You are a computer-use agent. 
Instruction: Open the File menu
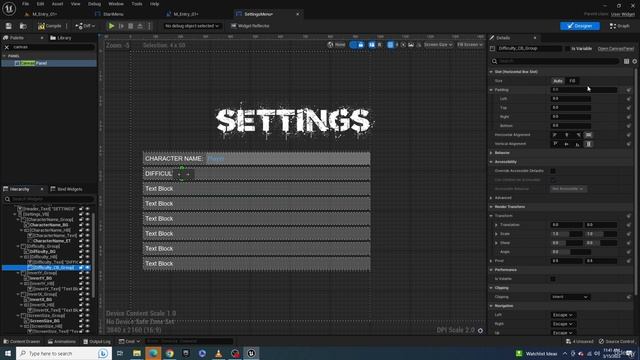click(25, 4)
